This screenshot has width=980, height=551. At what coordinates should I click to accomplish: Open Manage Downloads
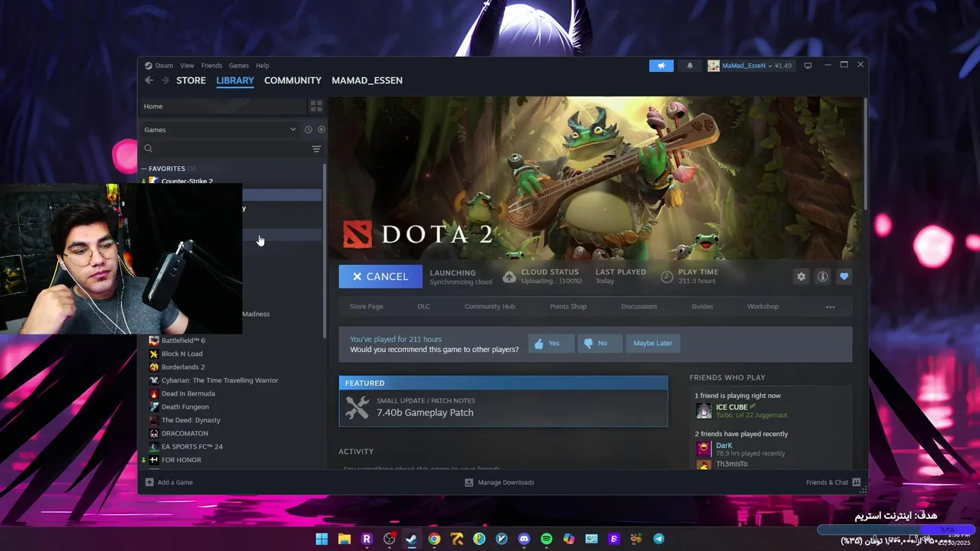tap(499, 483)
